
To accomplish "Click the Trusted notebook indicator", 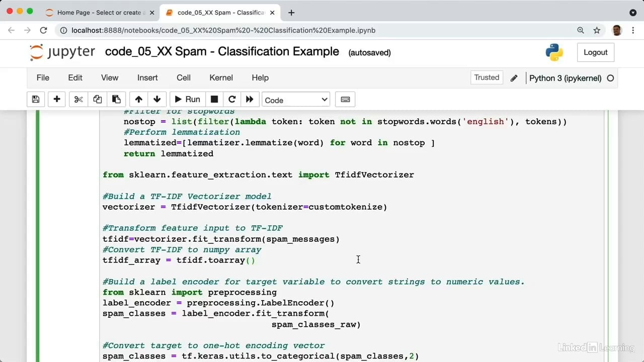I will (x=487, y=77).
